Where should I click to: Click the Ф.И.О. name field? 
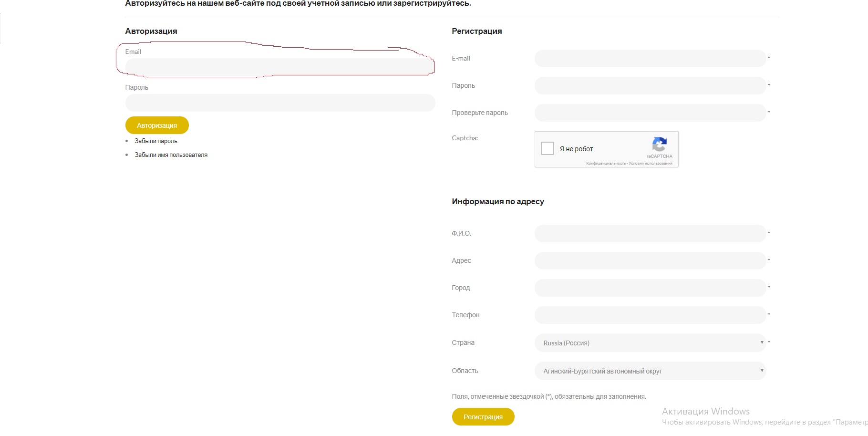[x=650, y=234]
